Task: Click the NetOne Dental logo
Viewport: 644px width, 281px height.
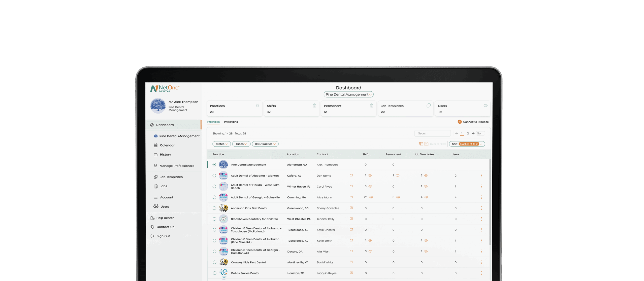Action: 165,89
